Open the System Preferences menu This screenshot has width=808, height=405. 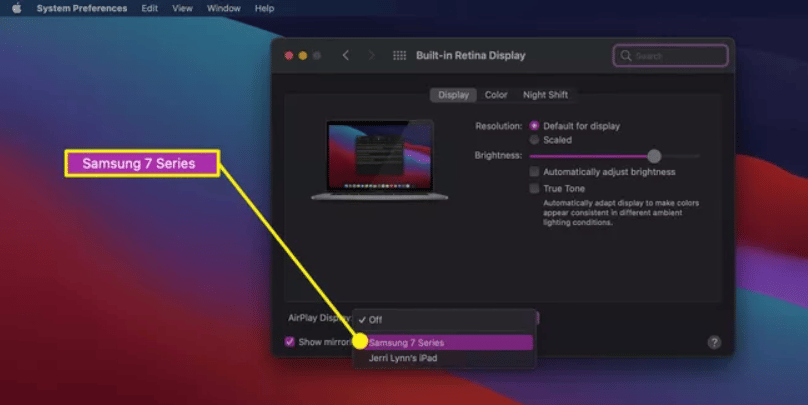(82, 8)
